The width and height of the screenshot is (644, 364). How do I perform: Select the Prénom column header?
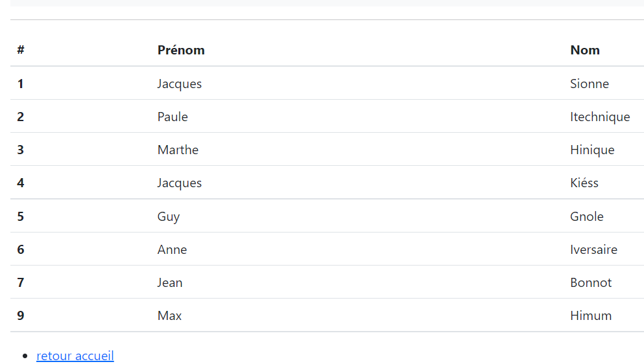tap(181, 50)
